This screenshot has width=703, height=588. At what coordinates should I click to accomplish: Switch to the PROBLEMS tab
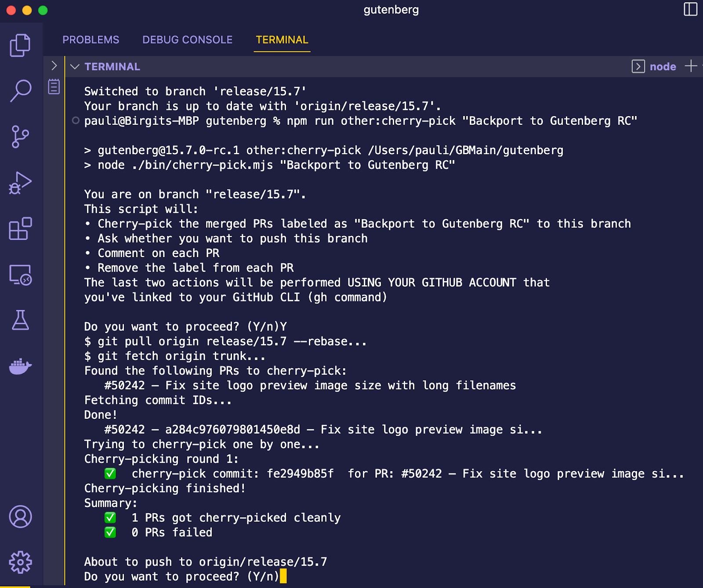91,40
